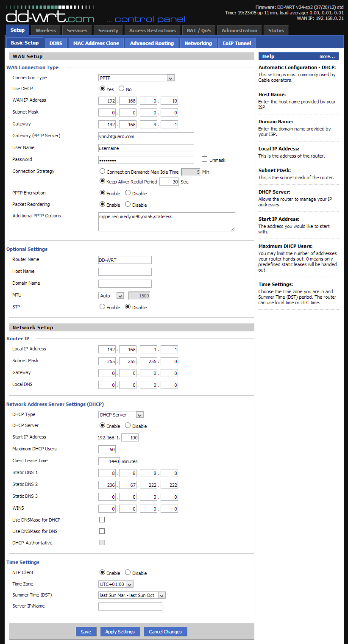The height and width of the screenshot is (644, 348).
Task: Open the Wireless tab
Action: point(46,31)
